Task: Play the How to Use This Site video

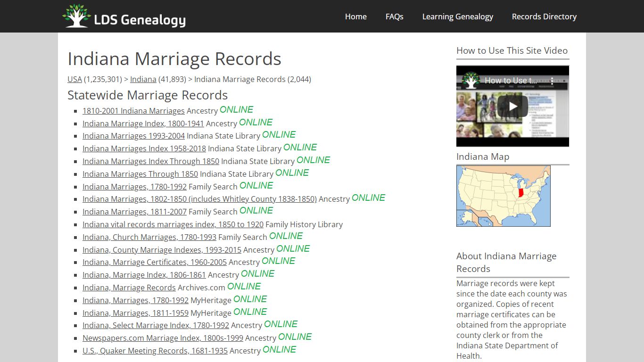Action: [512, 106]
